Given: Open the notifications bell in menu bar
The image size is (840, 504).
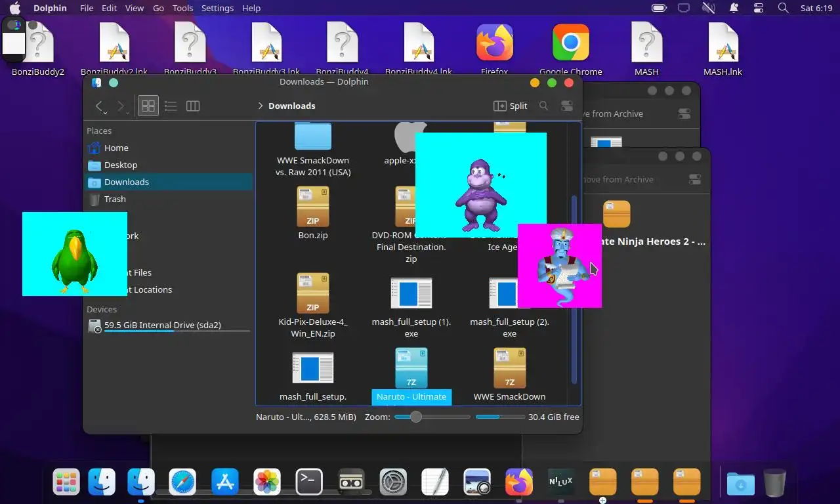Looking at the screenshot, I should 734,8.
